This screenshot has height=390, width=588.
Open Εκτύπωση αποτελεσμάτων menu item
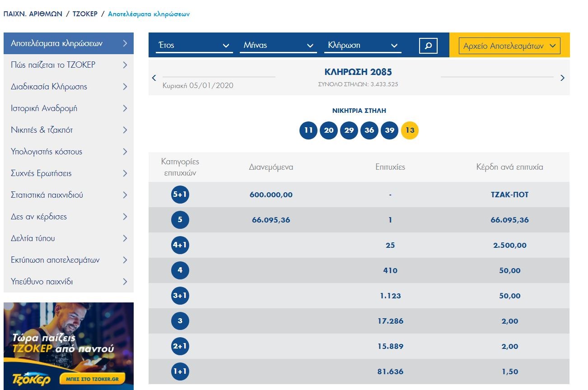tap(69, 260)
